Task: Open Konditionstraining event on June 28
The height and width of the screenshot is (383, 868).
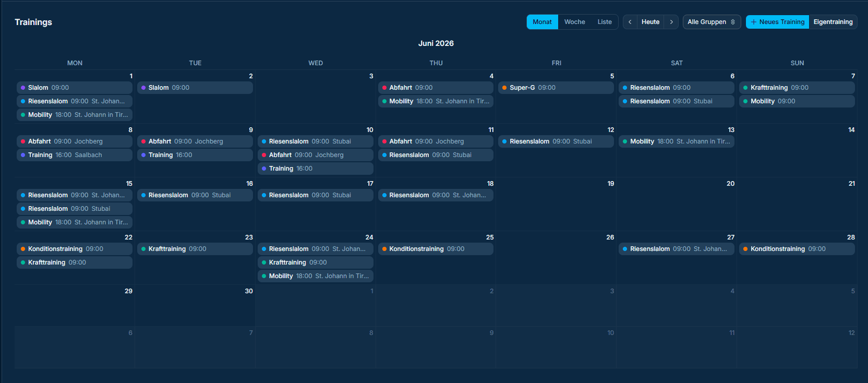Action: coord(797,249)
